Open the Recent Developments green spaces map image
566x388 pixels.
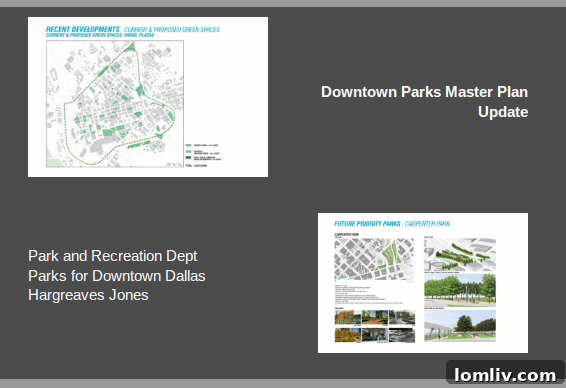[148, 97]
